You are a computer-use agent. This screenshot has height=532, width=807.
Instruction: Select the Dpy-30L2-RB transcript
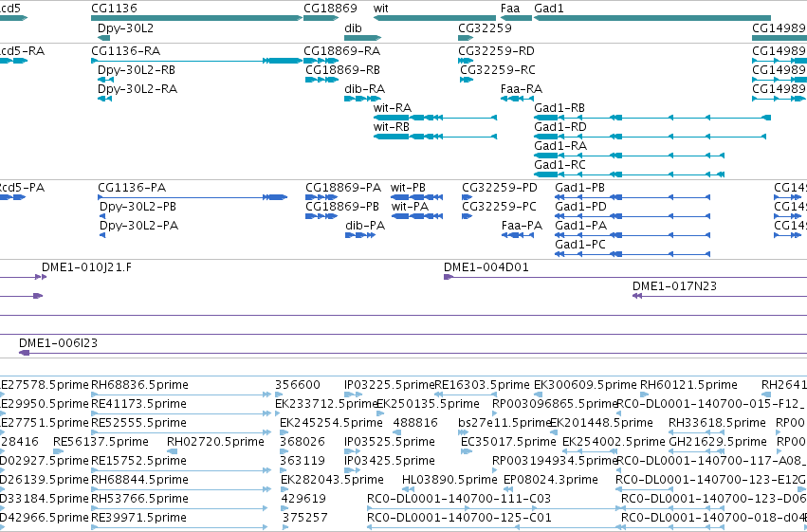105,80
